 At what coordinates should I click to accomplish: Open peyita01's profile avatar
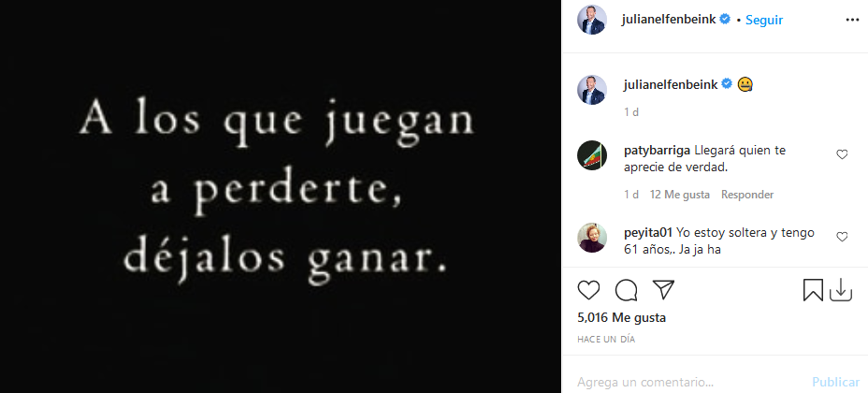[592, 238]
